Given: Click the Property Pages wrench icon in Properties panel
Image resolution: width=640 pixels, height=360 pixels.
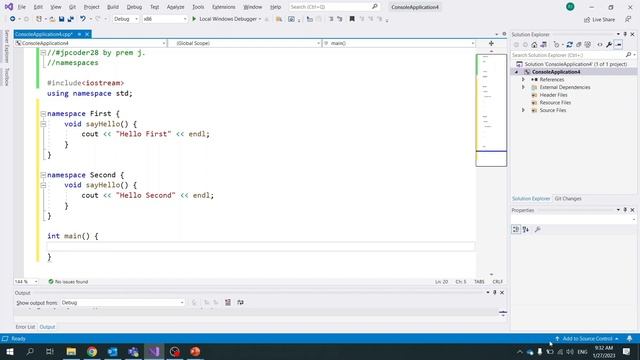Looking at the screenshot, I should click(538, 229).
